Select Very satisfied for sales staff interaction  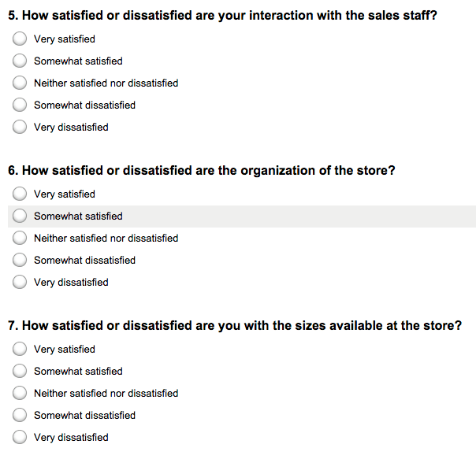tap(20, 39)
